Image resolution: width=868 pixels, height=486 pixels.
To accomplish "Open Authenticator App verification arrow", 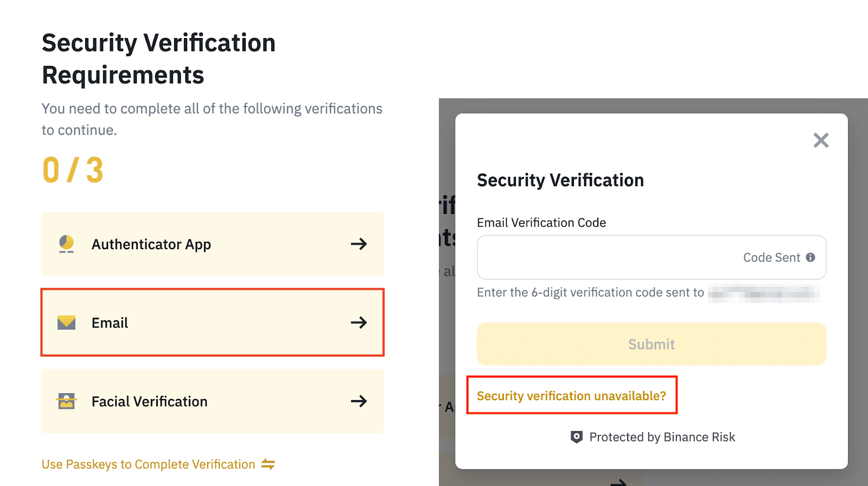I will coord(359,244).
